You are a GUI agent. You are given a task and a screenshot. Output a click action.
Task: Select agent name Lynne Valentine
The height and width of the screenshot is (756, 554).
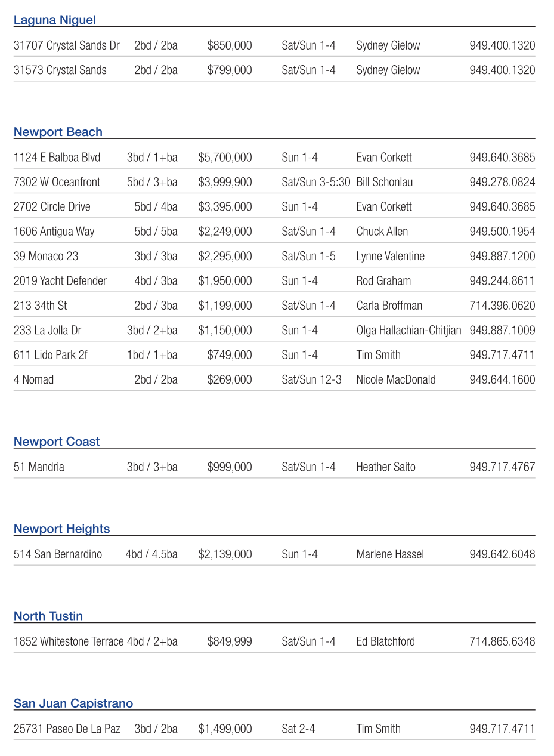pos(391,256)
